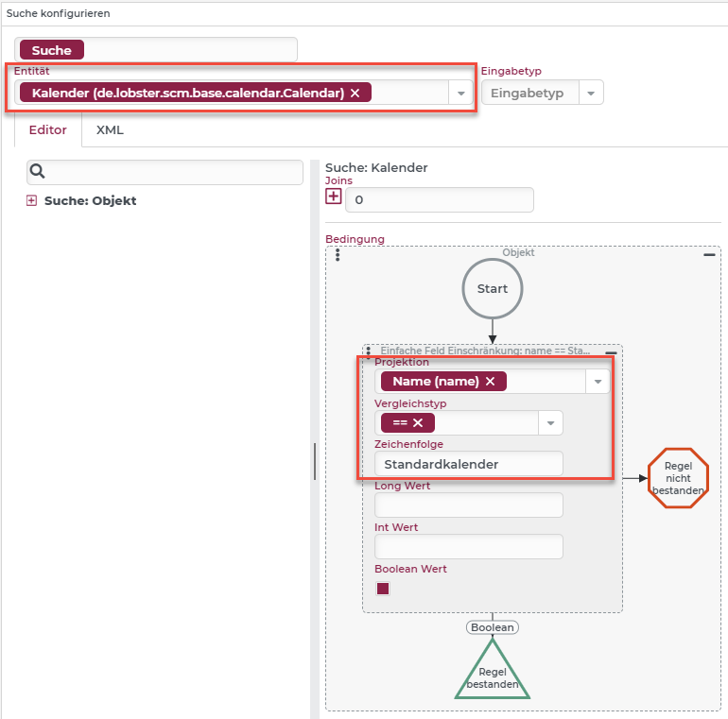The image size is (728, 719).
Task: Toggle the Boolean Wert checkbox
Action: pyautogui.click(x=383, y=589)
